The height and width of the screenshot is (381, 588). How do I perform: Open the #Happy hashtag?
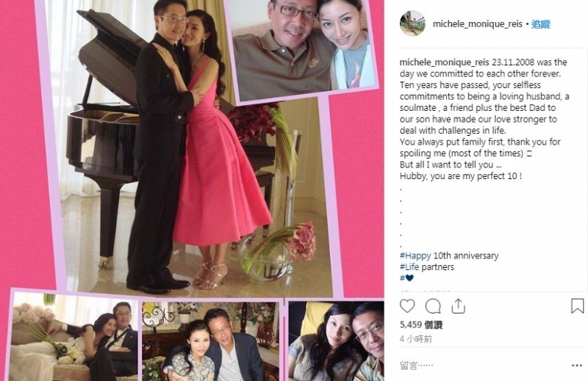tap(415, 256)
